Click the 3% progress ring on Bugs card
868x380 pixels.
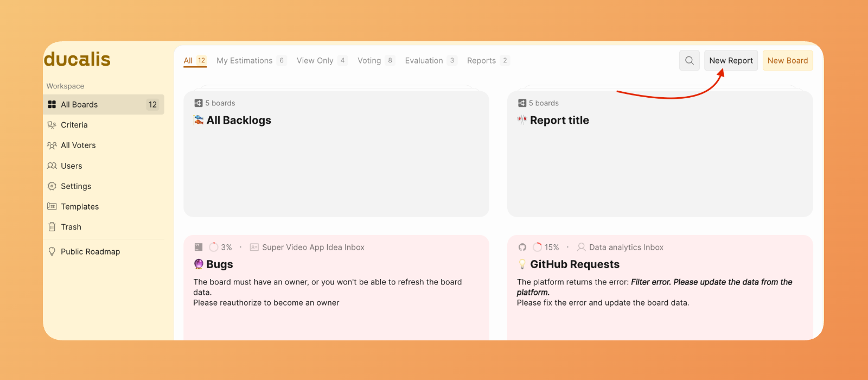click(x=214, y=248)
